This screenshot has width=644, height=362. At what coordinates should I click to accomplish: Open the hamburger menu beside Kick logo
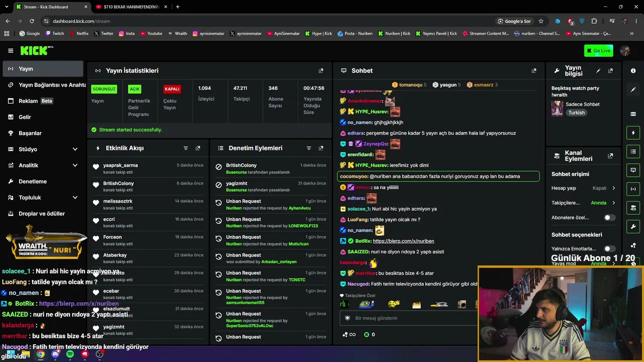click(x=11, y=50)
